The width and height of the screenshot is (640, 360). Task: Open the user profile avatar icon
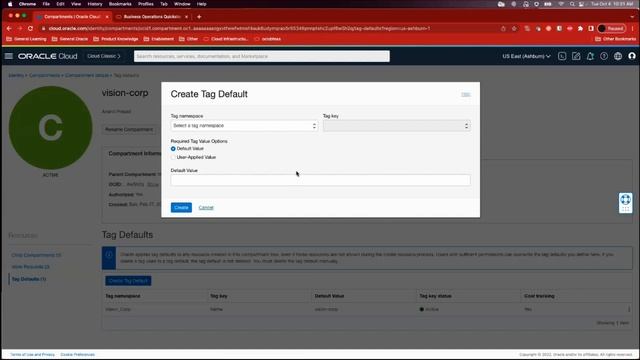[x=632, y=56]
